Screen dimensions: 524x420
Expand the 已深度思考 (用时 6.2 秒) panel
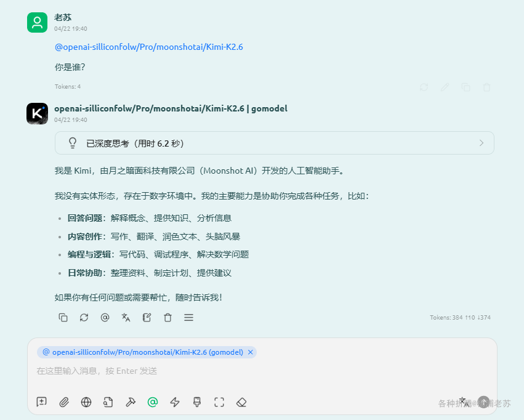275,143
